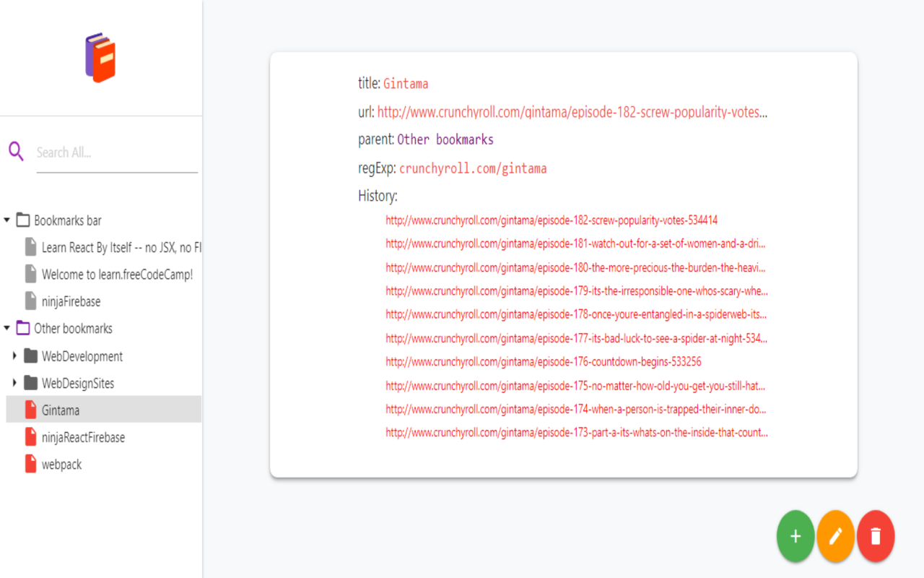
Task: Click the red file icon beside webpack
Action: pyautogui.click(x=30, y=464)
